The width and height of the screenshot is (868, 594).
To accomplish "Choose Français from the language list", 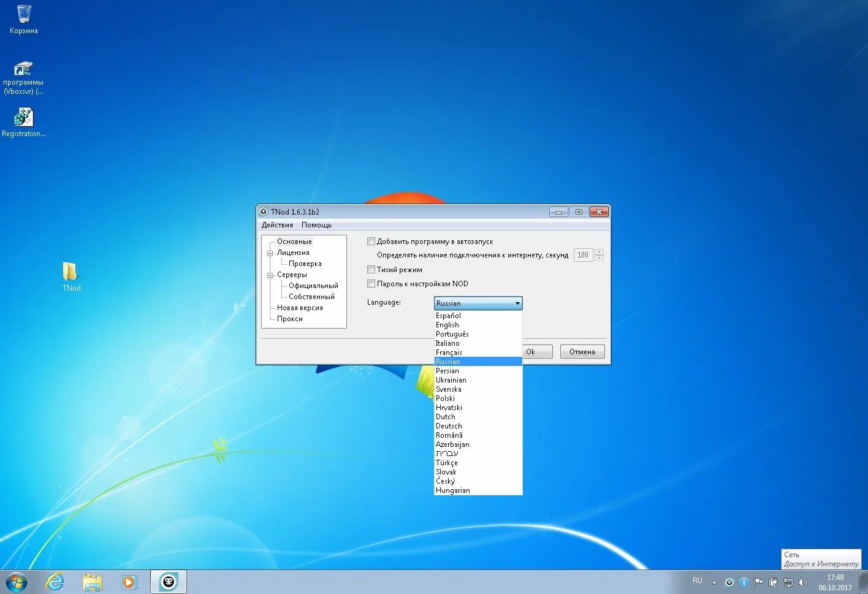I will (x=478, y=352).
